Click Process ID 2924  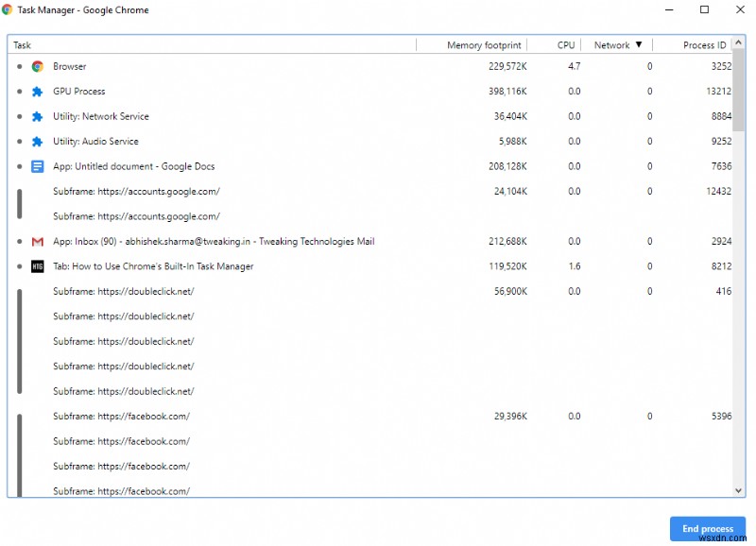tap(721, 242)
